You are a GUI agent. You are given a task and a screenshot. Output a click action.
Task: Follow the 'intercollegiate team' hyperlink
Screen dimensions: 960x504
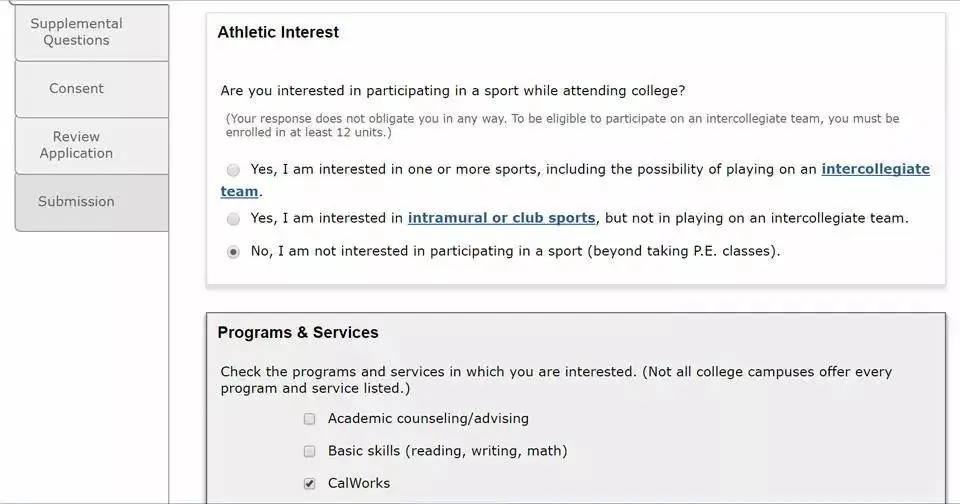[x=875, y=169]
